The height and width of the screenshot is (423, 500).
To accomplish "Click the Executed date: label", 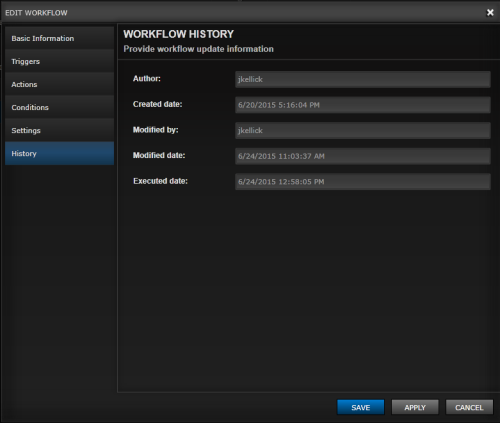I will click(160, 181).
